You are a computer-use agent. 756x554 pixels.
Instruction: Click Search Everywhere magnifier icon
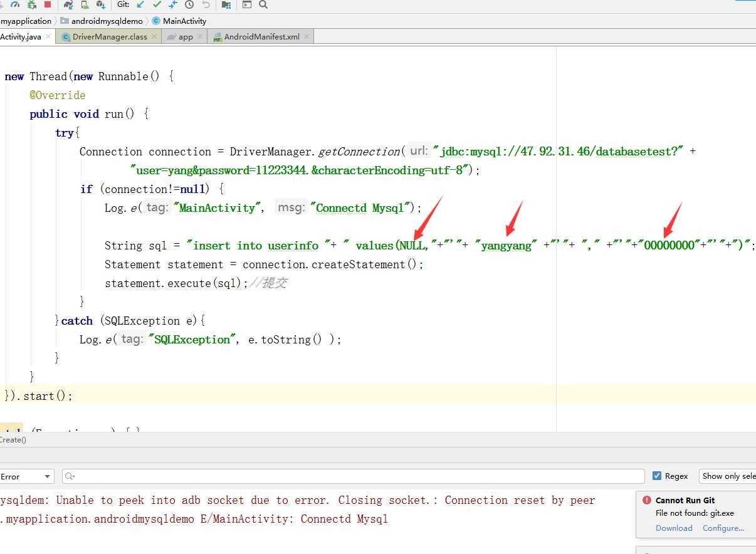(263, 4)
